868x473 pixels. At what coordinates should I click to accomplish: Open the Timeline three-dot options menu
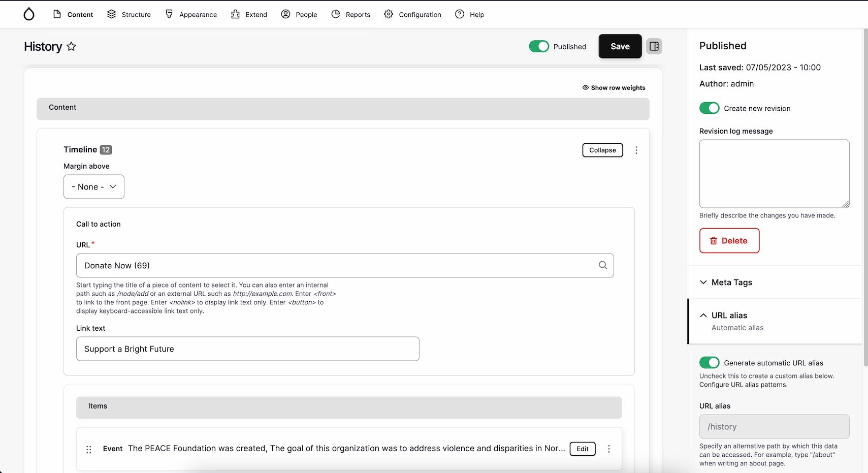[x=636, y=150]
